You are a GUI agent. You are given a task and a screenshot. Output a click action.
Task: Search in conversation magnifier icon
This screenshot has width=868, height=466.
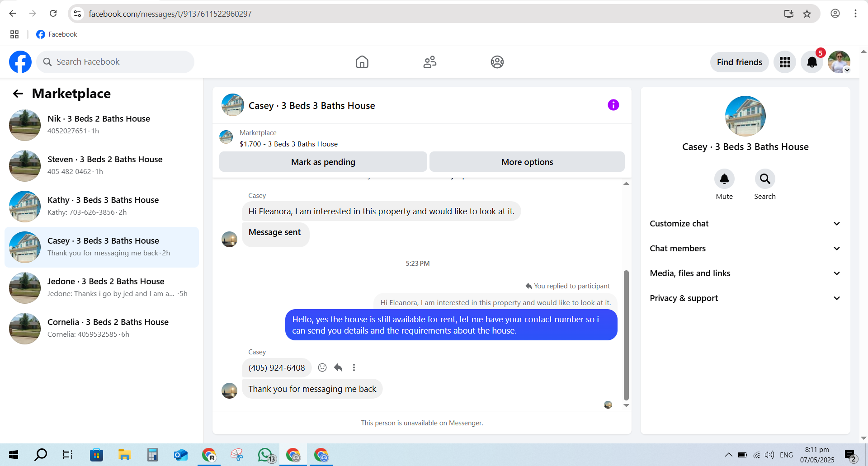coord(765,179)
